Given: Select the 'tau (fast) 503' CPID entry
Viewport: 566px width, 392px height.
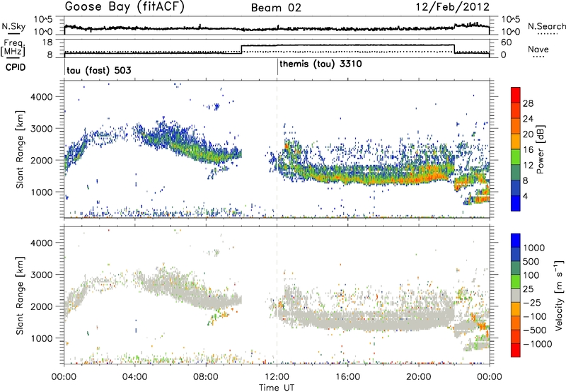Looking at the screenshot, I should 99,70.
